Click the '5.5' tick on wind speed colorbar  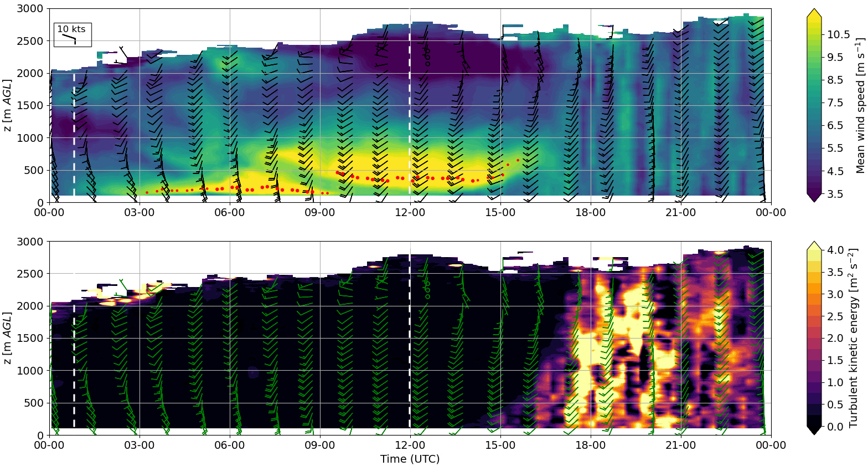[835, 148]
